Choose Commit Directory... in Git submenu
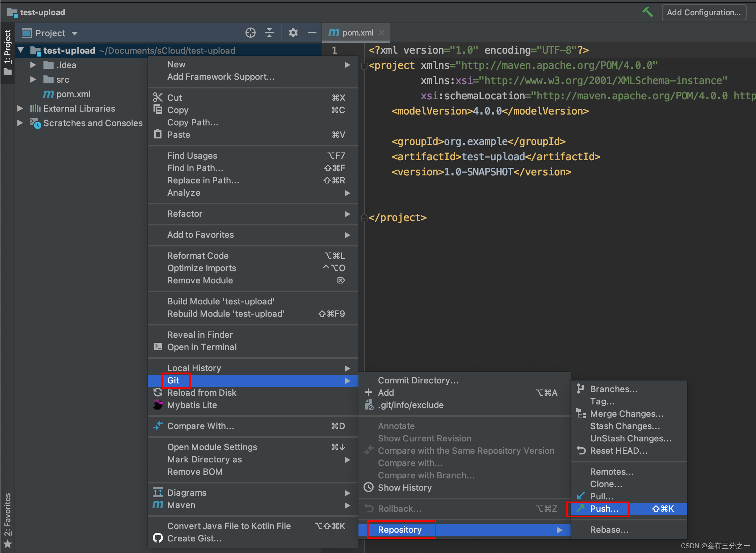756x553 pixels. pos(418,381)
